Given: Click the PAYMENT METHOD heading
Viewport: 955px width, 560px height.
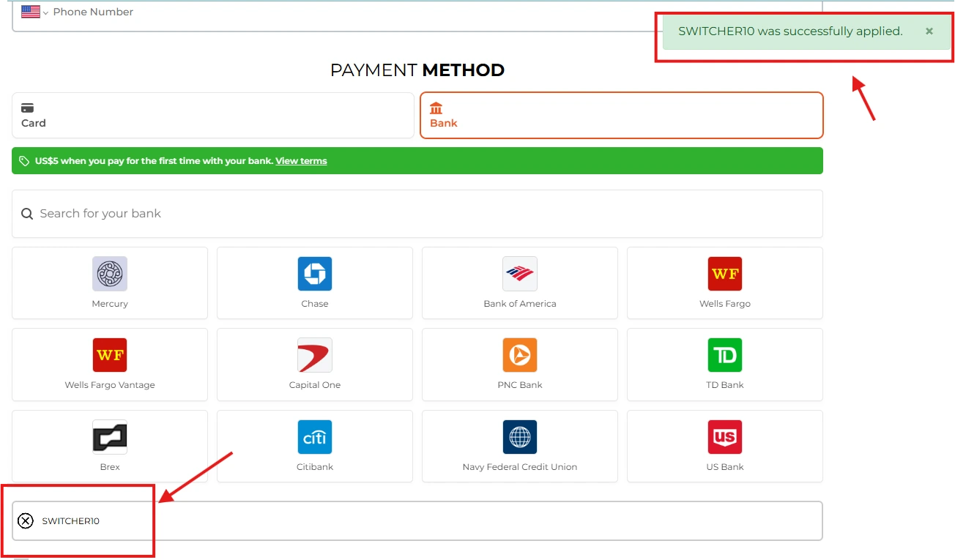Looking at the screenshot, I should click(x=417, y=70).
